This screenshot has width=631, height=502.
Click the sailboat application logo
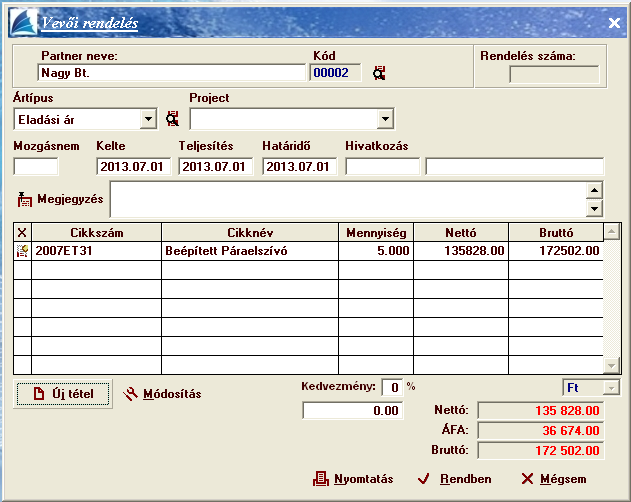pyautogui.click(x=24, y=23)
